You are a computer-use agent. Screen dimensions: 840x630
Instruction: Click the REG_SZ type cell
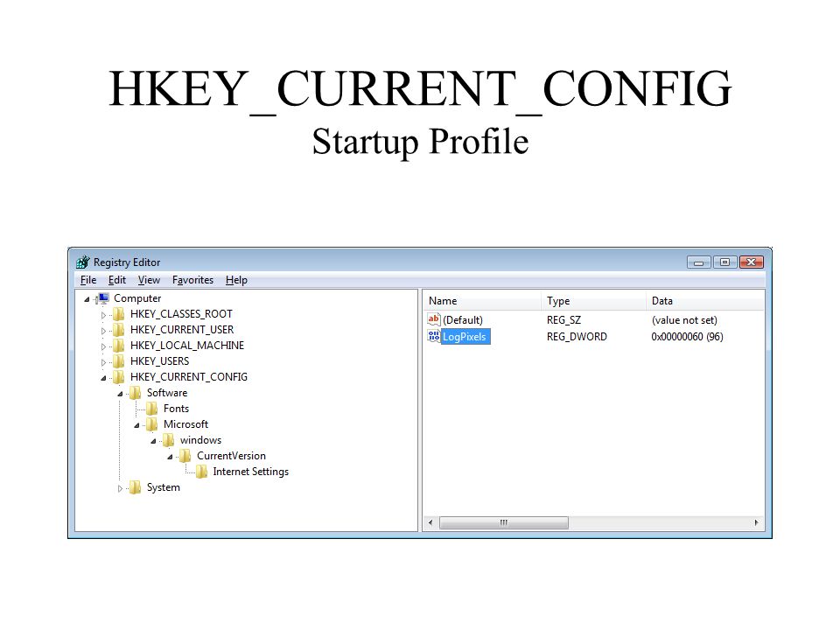[563, 320]
